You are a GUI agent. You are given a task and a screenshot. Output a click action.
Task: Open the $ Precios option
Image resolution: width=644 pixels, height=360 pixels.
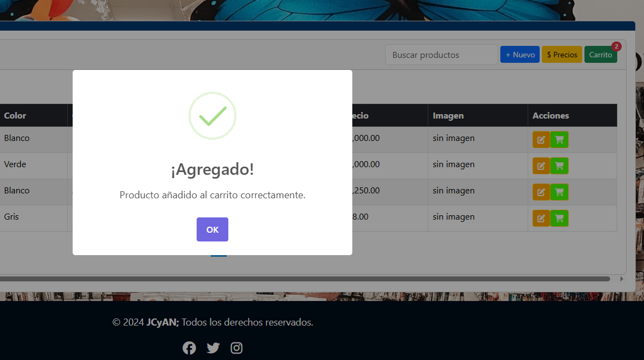tap(562, 55)
